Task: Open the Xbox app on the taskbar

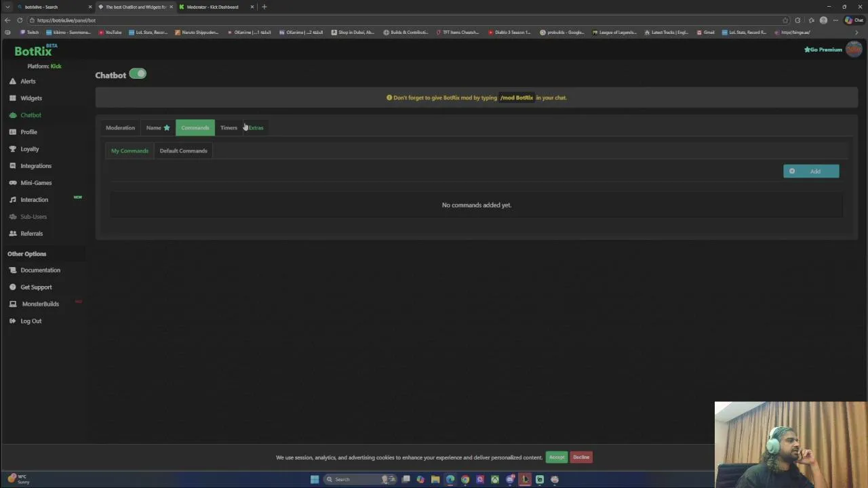Action: click(495, 479)
